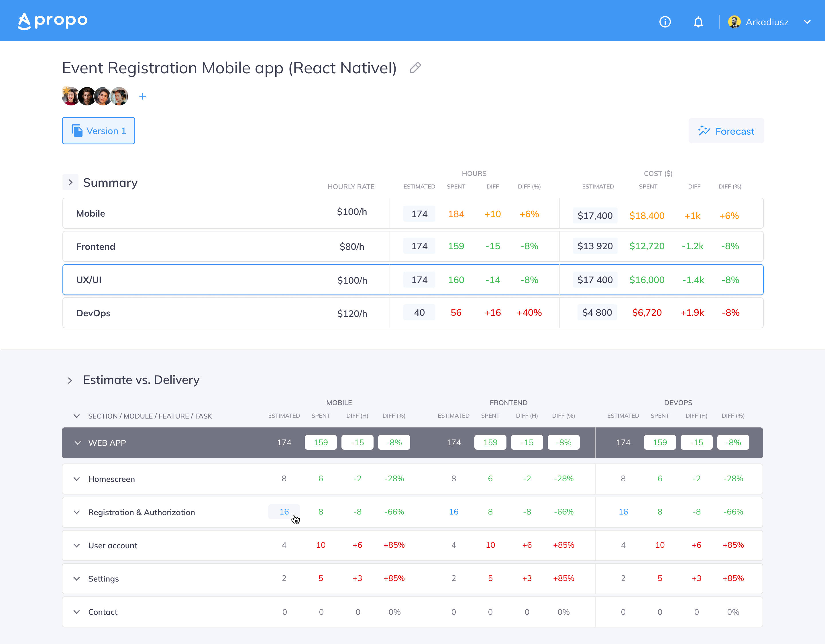Open user menu dropdown arrow
This screenshot has width=825, height=644.
pyautogui.click(x=807, y=22)
